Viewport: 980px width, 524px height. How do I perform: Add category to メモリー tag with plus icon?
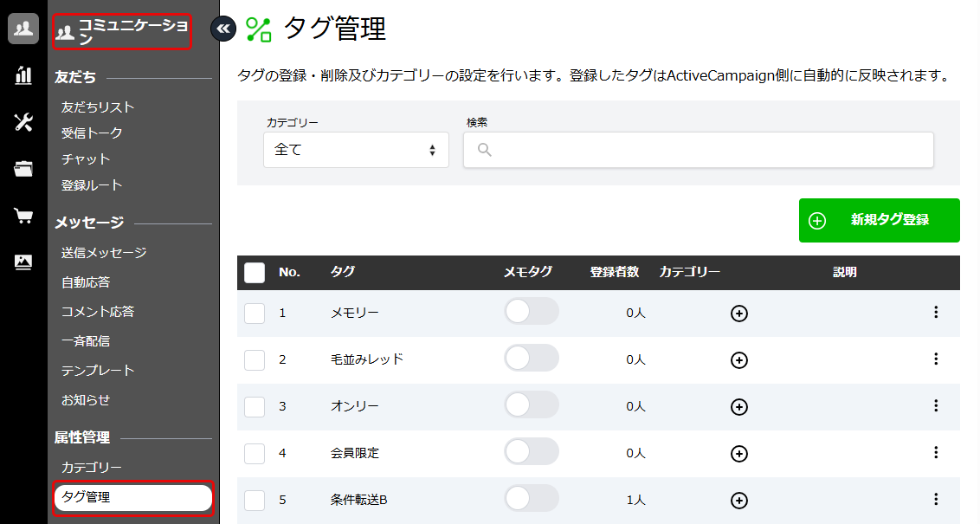(739, 314)
